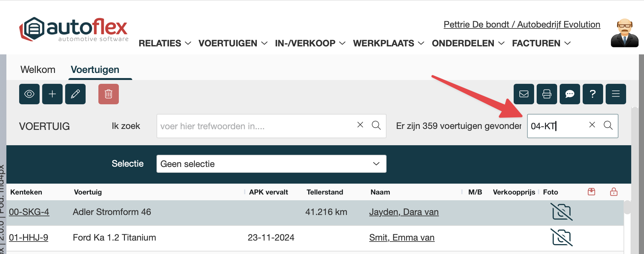Open Smit, Emma van contact link
The width and height of the screenshot is (644, 254).
click(x=402, y=237)
